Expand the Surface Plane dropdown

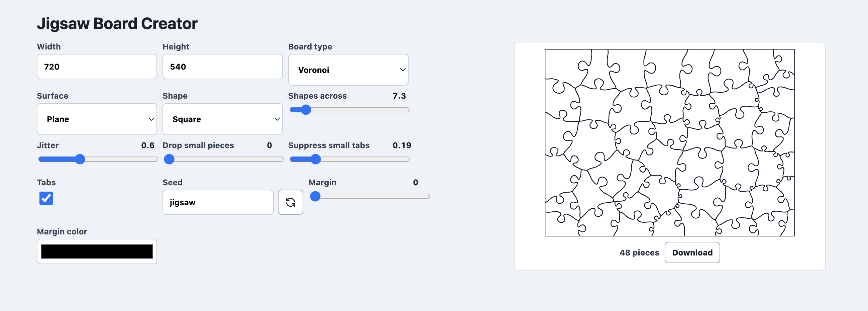click(x=97, y=119)
